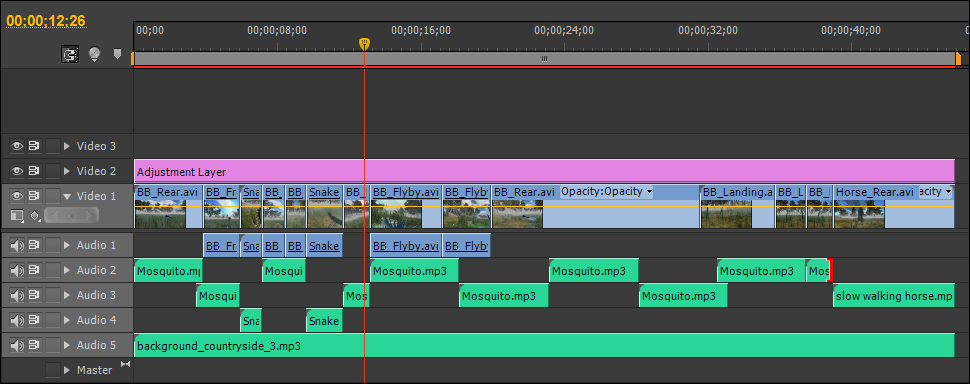Select the BB_Flyby.avi clip on Audio 1
Image resolution: width=970 pixels, height=384 pixels.
(406, 245)
